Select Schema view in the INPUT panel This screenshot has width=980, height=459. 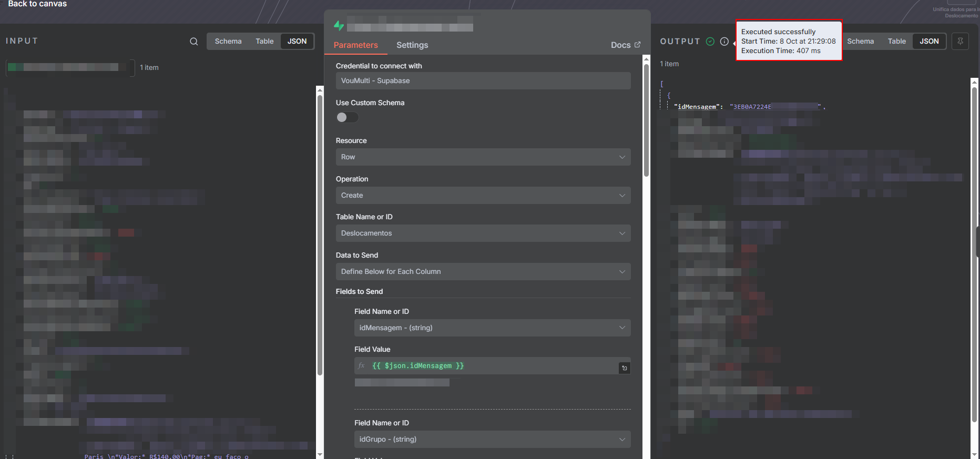[x=228, y=42]
